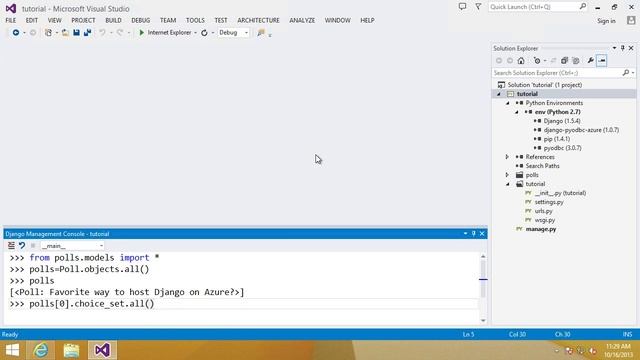This screenshot has width=640, height=360.
Task: Toggle Django Management Console auto-hide pin
Action: tap(473, 234)
